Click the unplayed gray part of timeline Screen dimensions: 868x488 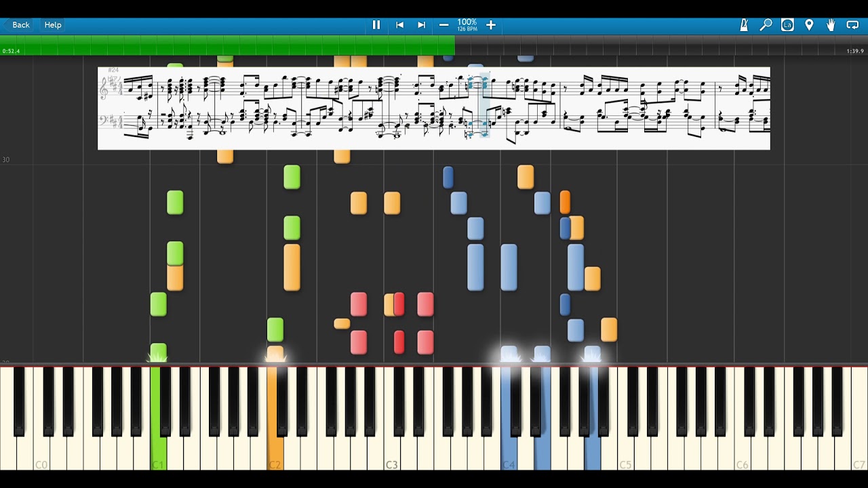[x=651, y=45]
